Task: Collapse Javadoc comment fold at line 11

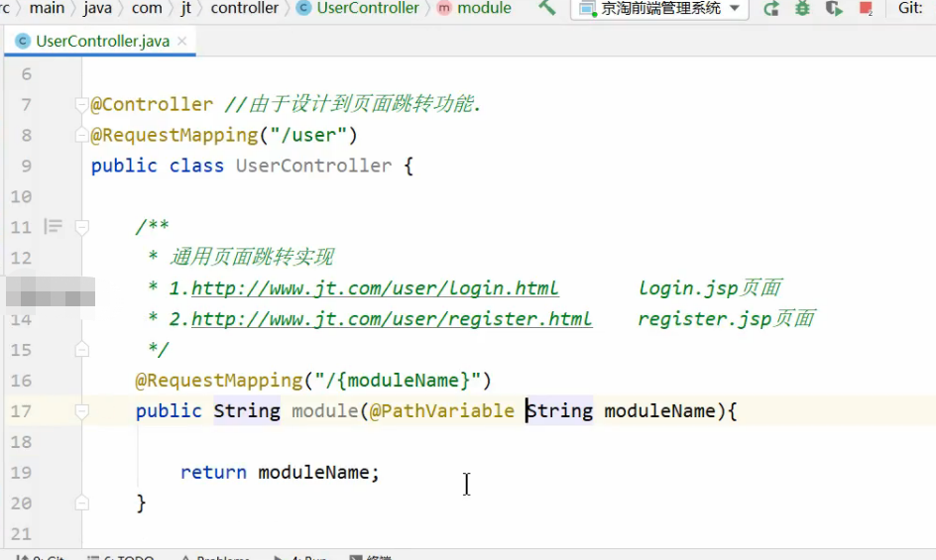Action: point(81,227)
